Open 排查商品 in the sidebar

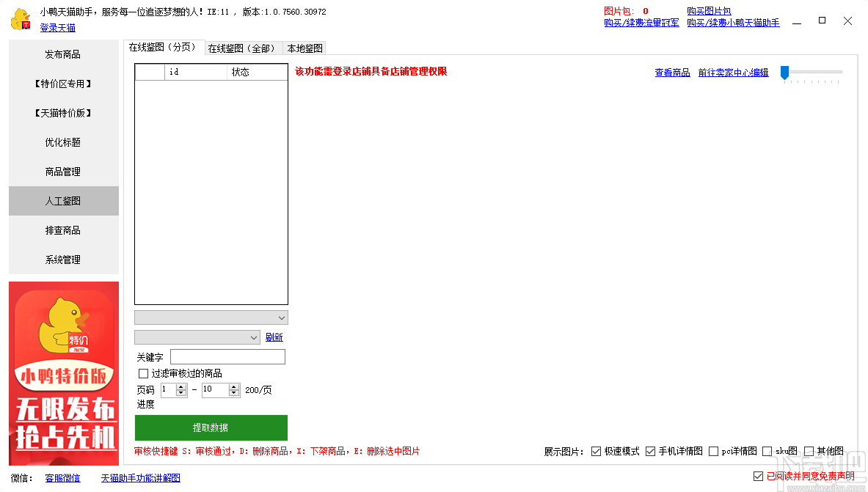(x=63, y=230)
